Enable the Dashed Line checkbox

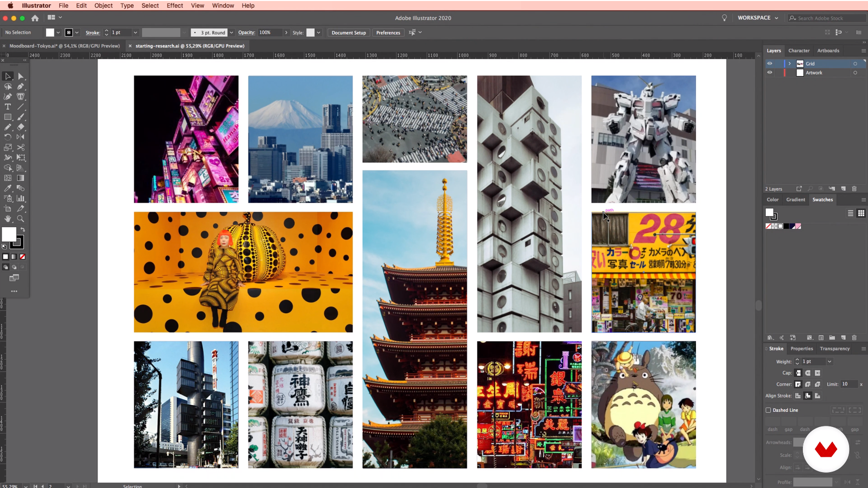tap(768, 410)
